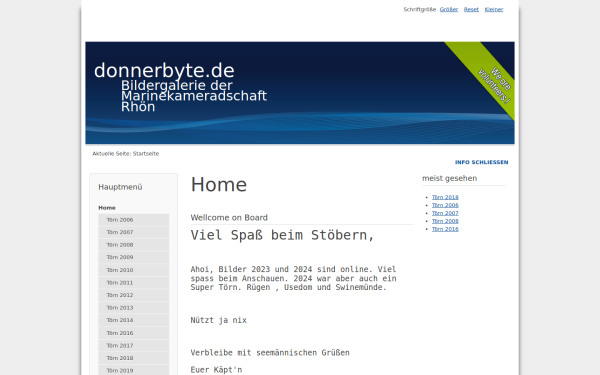Click the 'Euer Käpt'n' signature text
This screenshot has height=375, width=600.
pos(216,370)
